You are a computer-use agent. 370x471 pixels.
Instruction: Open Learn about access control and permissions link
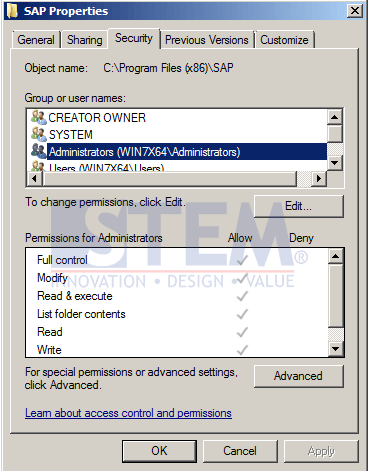[x=128, y=413]
